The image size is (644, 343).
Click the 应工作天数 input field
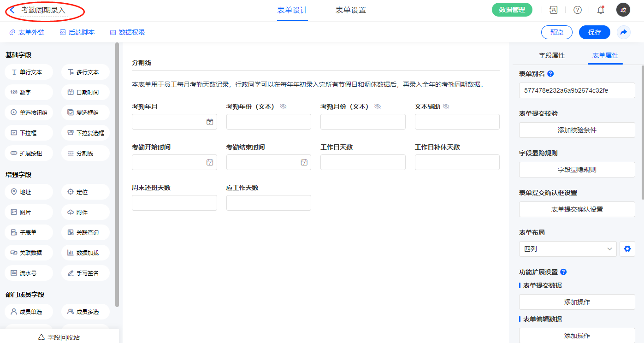pos(268,203)
